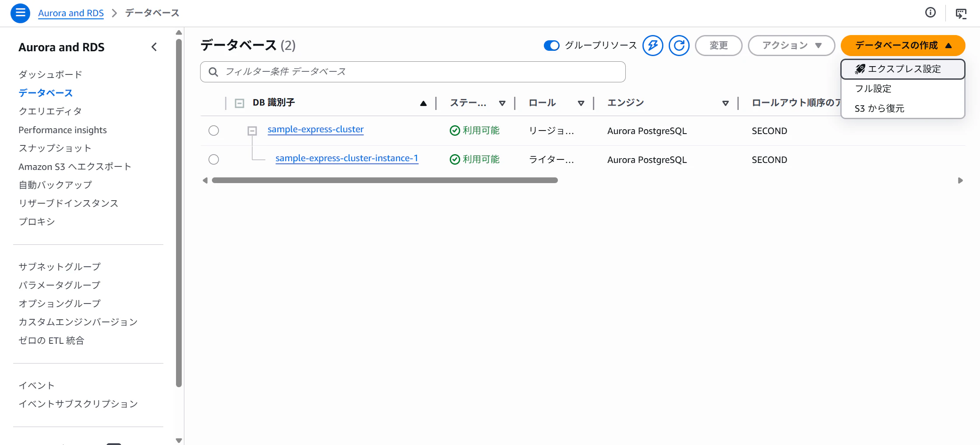This screenshot has width=980, height=445.
Task: Click the table scroll right arrow
Action: click(x=960, y=180)
